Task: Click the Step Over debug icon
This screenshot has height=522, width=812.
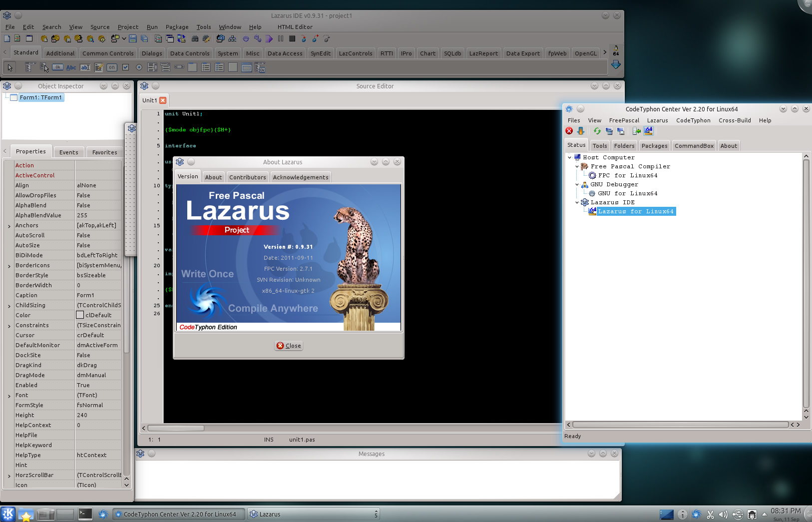Action: (315, 38)
